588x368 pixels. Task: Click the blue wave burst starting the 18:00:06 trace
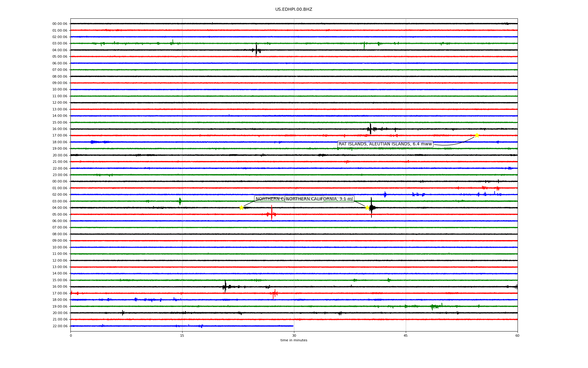click(93, 142)
